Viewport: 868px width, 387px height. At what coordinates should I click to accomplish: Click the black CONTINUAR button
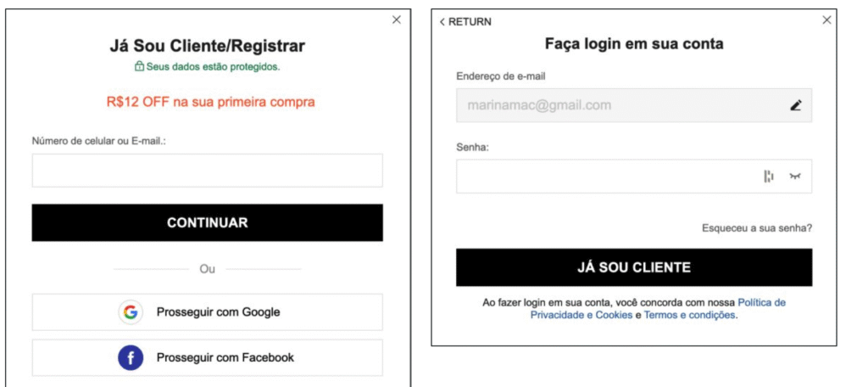pos(207,222)
